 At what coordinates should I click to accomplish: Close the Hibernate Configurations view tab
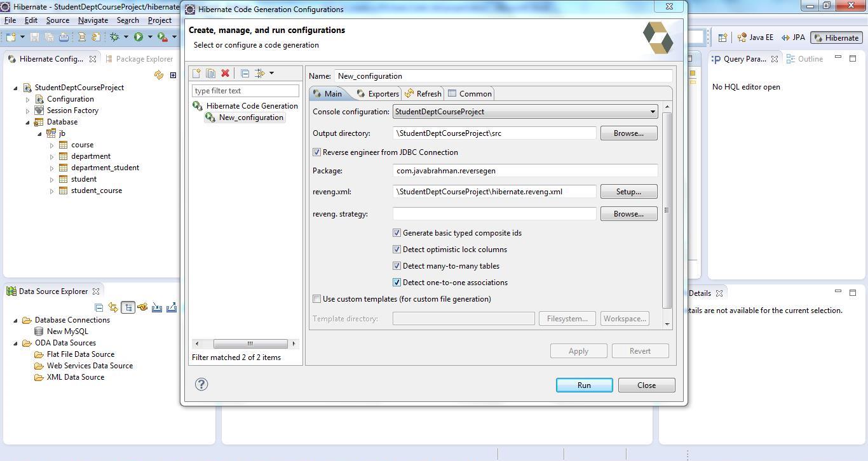[x=92, y=59]
